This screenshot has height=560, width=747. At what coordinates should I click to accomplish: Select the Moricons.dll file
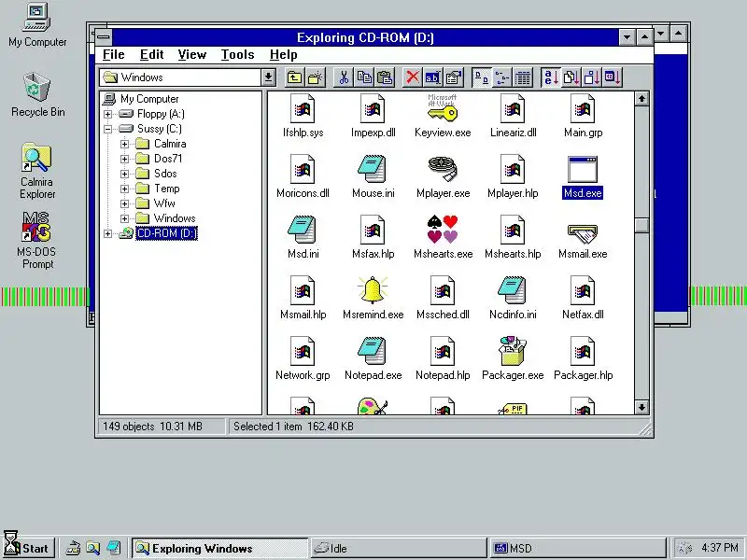click(303, 176)
